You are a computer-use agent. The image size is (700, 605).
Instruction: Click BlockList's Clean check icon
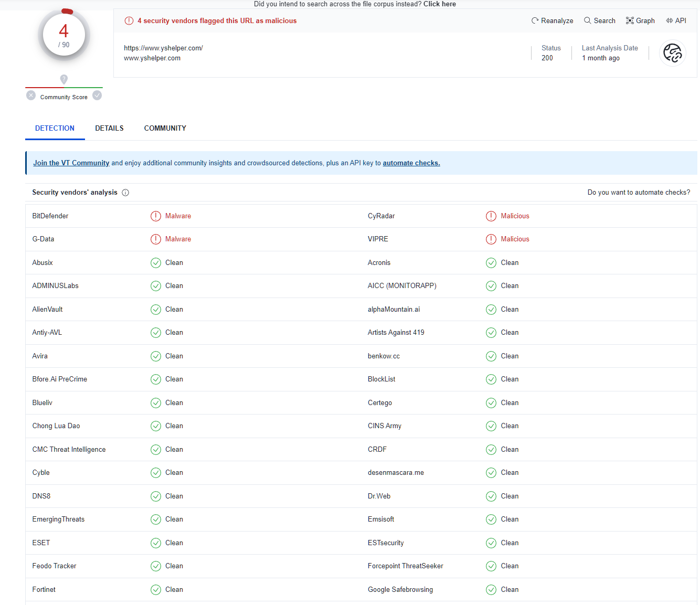coord(491,379)
